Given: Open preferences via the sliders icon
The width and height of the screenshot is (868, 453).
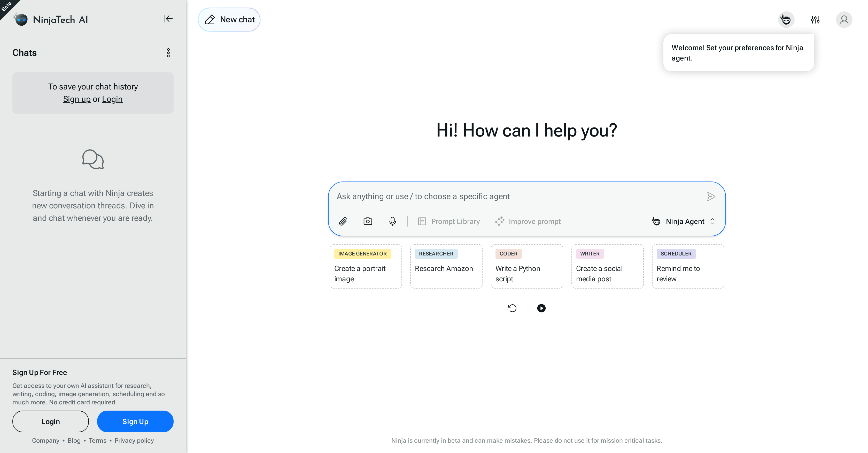Looking at the screenshot, I should (x=815, y=20).
